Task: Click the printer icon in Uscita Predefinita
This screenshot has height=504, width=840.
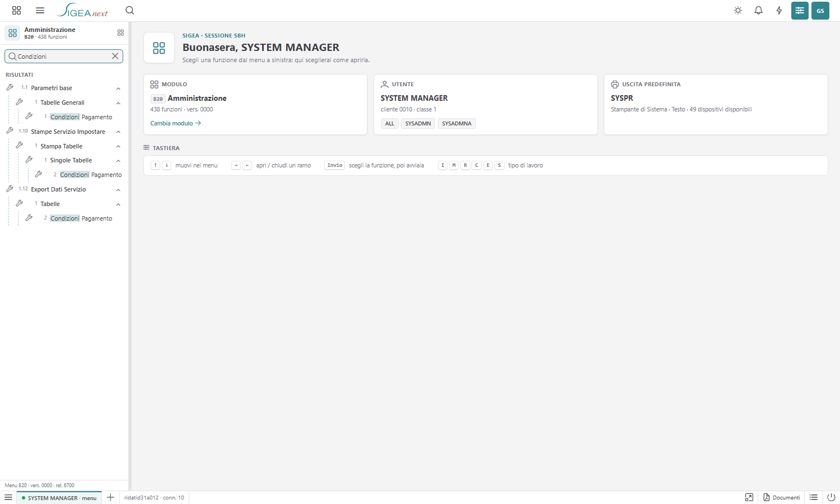Action: point(615,85)
